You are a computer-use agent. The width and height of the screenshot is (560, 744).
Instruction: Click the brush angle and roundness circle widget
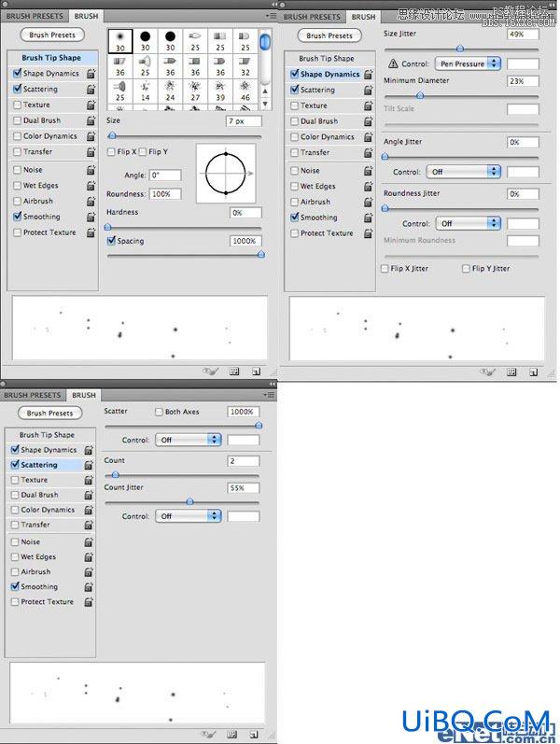coord(226,174)
